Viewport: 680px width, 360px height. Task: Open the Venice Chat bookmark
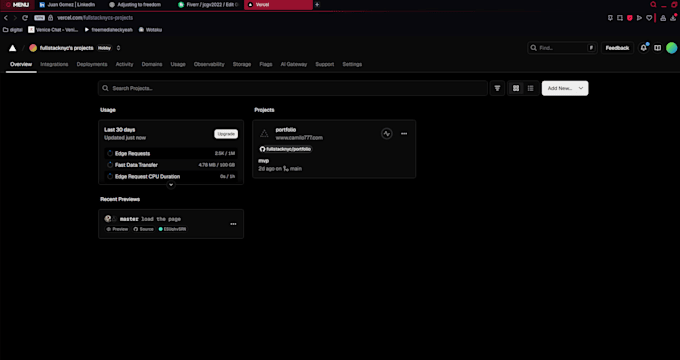tap(53, 30)
